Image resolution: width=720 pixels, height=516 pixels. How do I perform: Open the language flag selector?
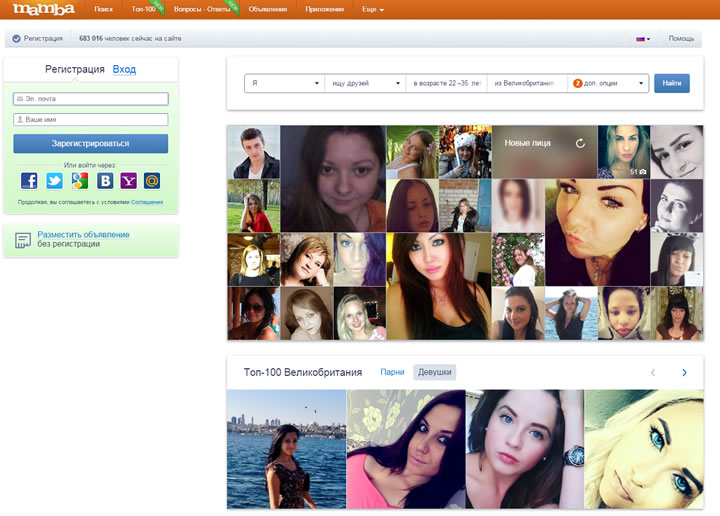(x=643, y=39)
